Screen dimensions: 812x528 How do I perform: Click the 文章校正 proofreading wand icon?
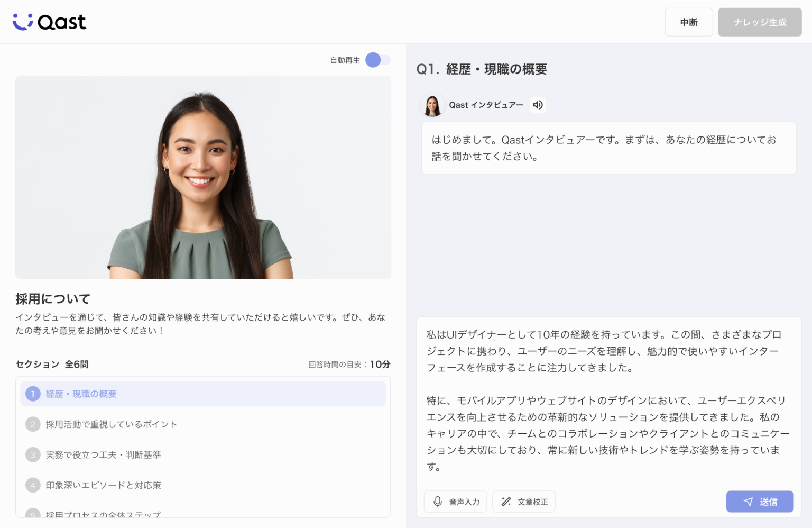pos(506,502)
